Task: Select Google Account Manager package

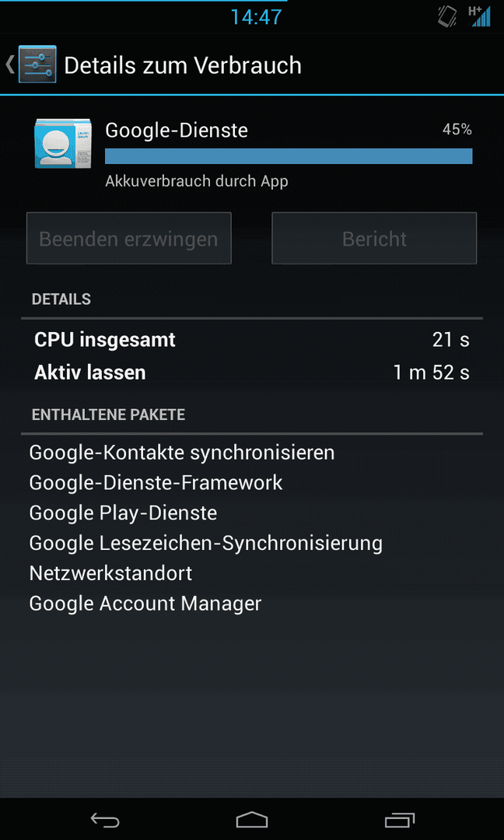Action: point(145,604)
